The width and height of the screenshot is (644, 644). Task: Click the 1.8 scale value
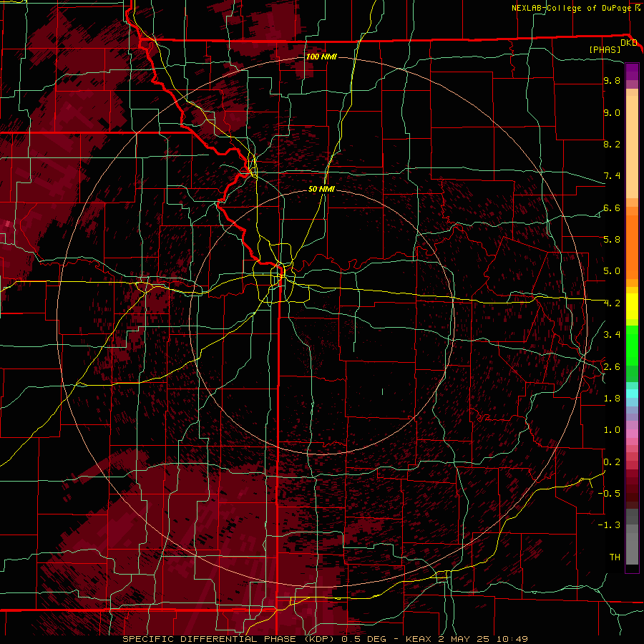coord(612,399)
